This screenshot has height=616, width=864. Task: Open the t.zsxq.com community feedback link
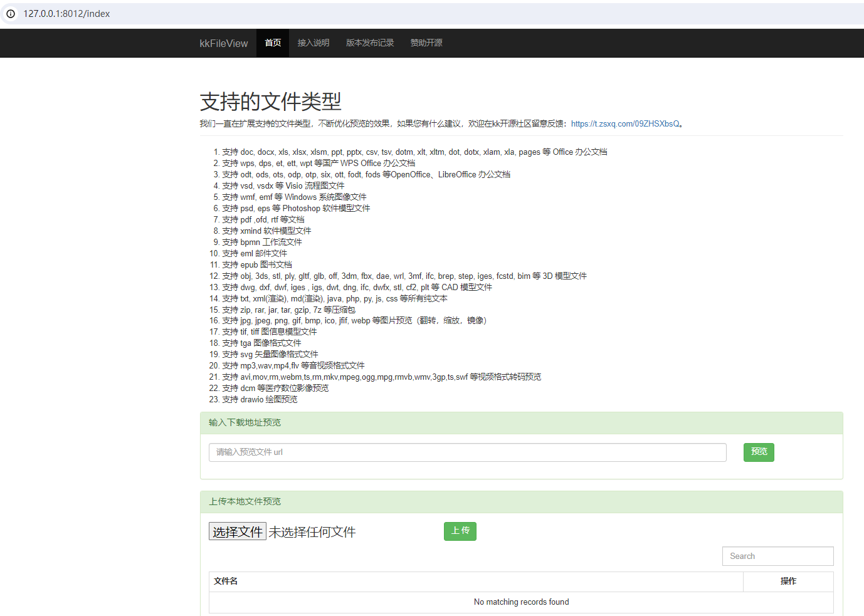click(625, 124)
